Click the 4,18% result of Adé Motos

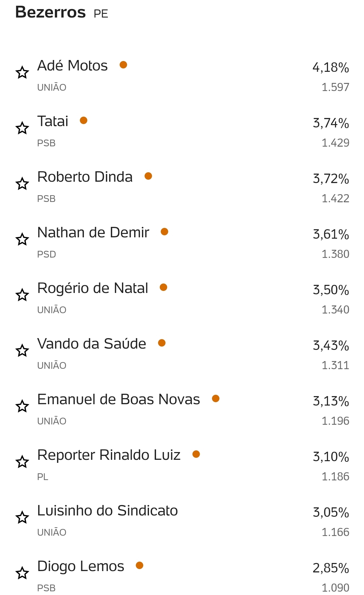click(x=331, y=67)
